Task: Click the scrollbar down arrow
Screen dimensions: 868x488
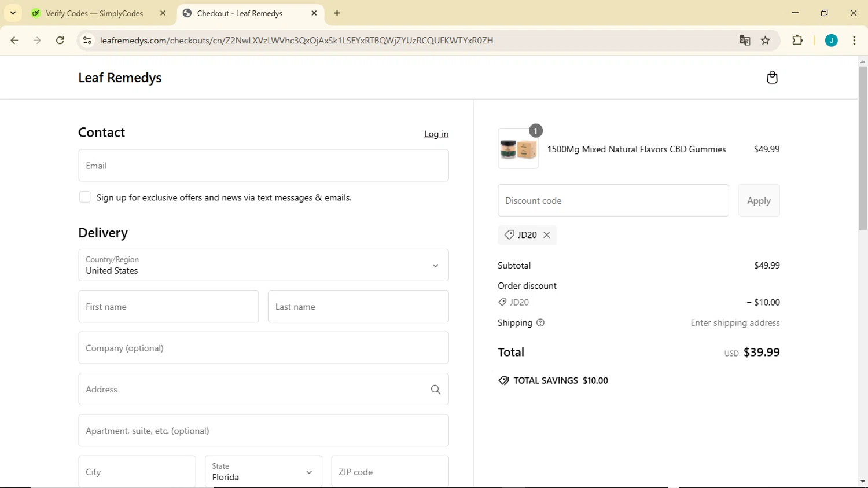Action: click(863, 482)
